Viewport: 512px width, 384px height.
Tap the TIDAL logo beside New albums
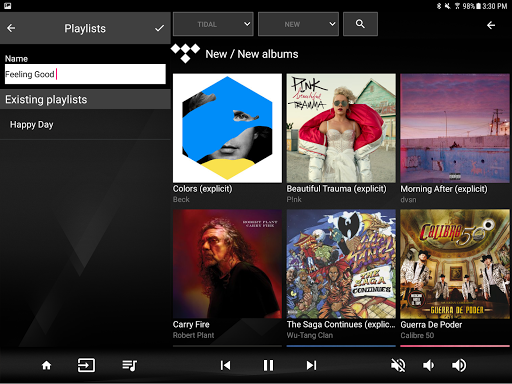[x=185, y=53]
